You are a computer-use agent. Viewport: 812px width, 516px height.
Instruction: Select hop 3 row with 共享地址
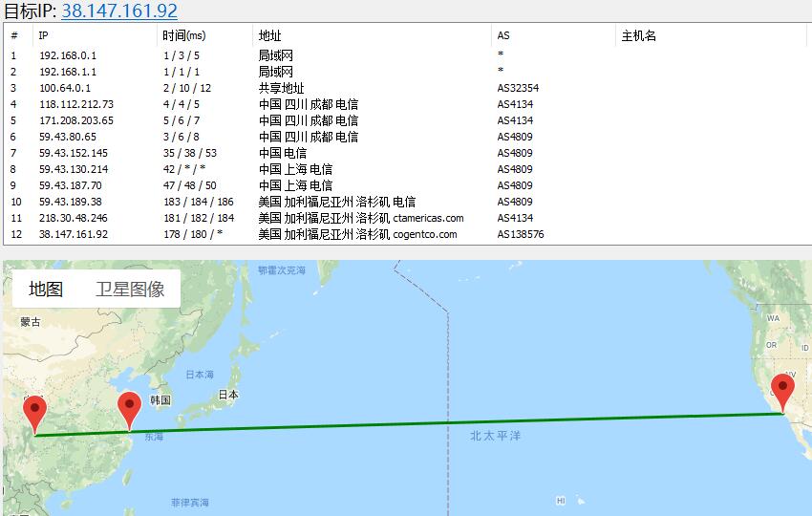pos(281,88)
